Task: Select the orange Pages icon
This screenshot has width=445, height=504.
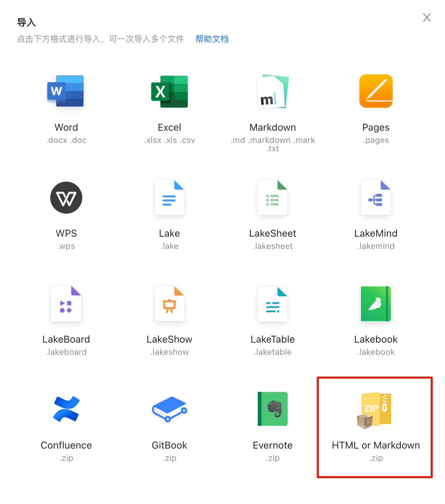Action: (376, 91)
